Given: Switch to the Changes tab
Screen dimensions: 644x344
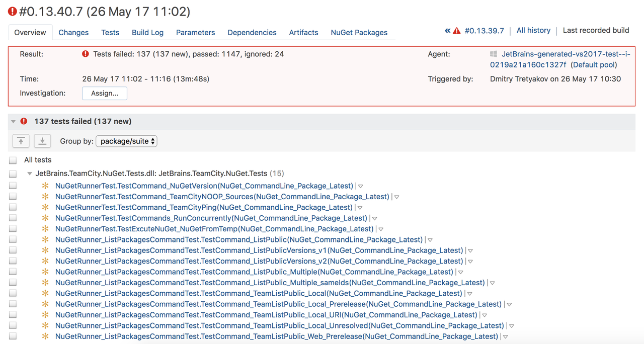Looking at the screenshot, I should (73, 32).
